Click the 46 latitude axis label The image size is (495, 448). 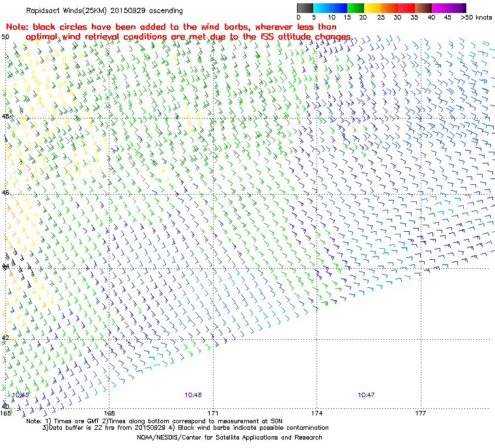tap(5, 192)
